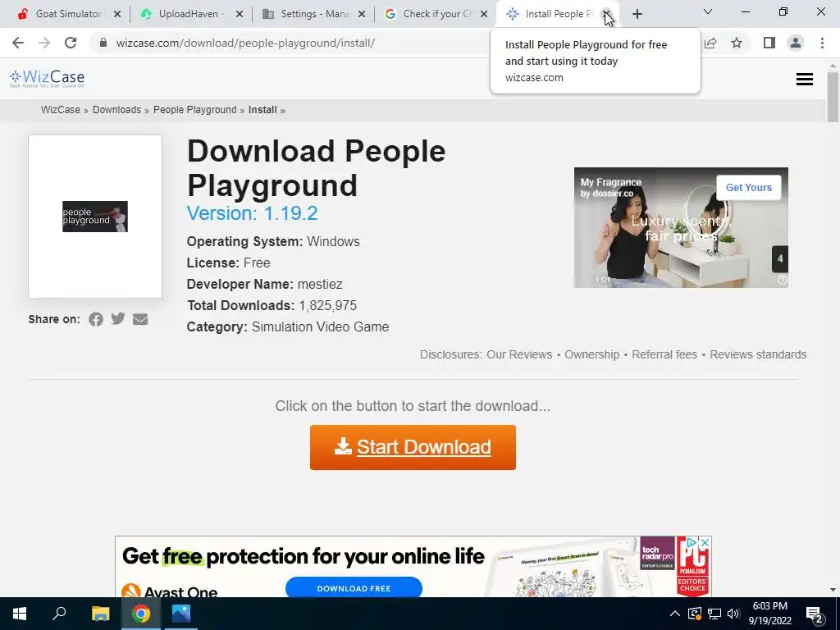Share via email icon

click(x=140, y=319)
